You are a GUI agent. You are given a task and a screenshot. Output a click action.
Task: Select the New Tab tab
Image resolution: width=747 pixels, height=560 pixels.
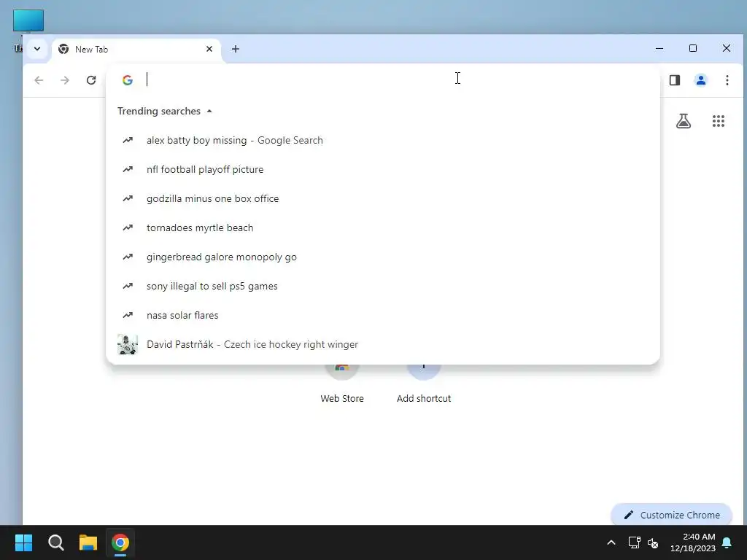(x=136, y=49)
